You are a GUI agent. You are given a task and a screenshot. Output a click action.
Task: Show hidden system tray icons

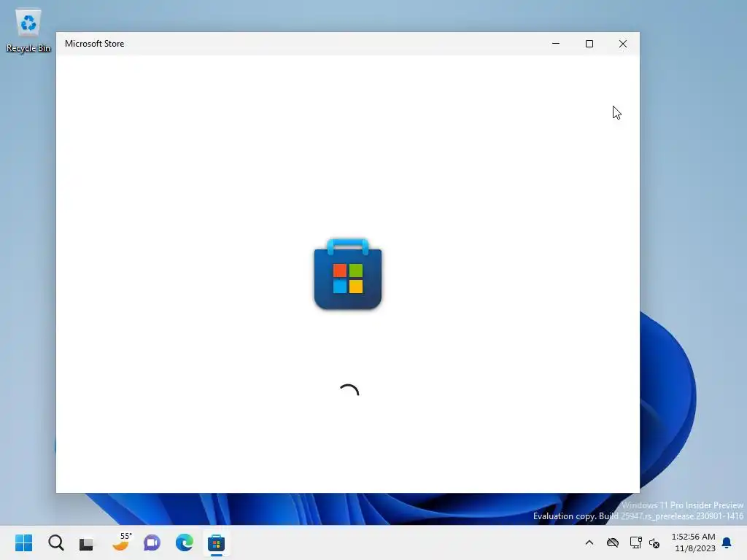(x=589, y=542)
